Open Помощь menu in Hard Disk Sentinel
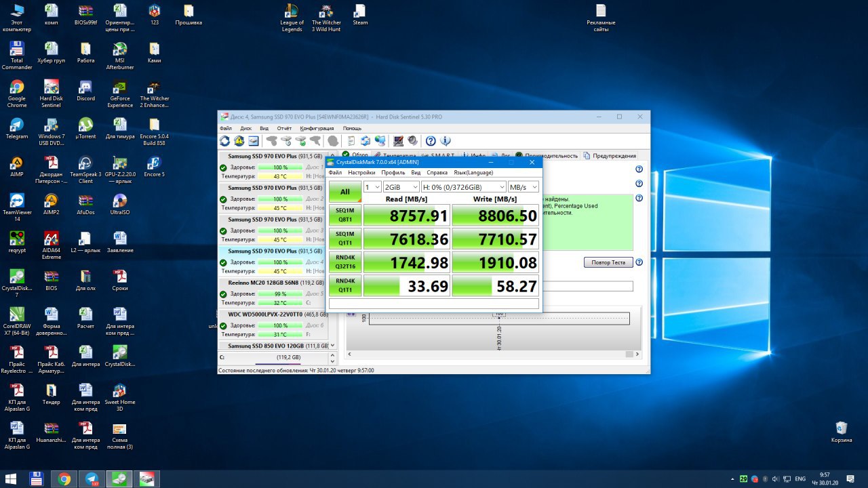Viewport: 868px width, 488px height. point(352,128)
